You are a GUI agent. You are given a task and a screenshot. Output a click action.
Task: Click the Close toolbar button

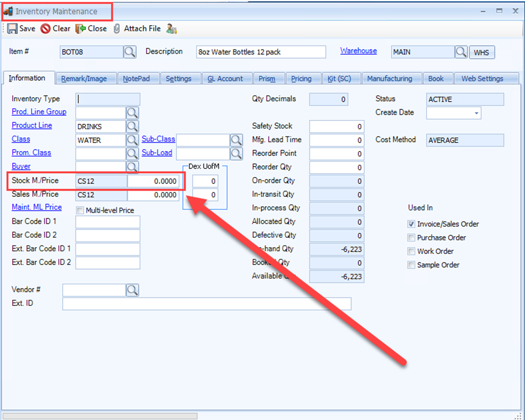pos(91,29)
